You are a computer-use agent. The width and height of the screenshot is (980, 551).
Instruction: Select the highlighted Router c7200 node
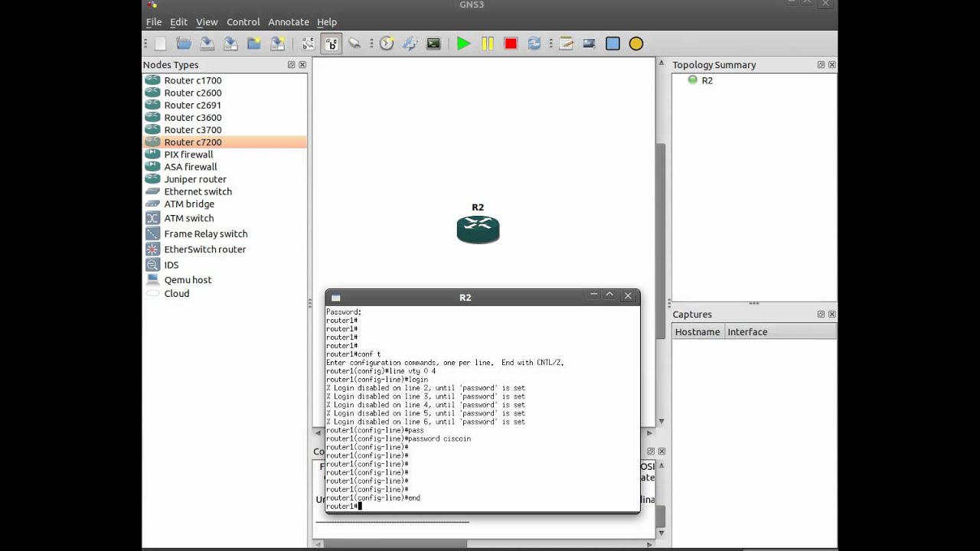(225, 142)
